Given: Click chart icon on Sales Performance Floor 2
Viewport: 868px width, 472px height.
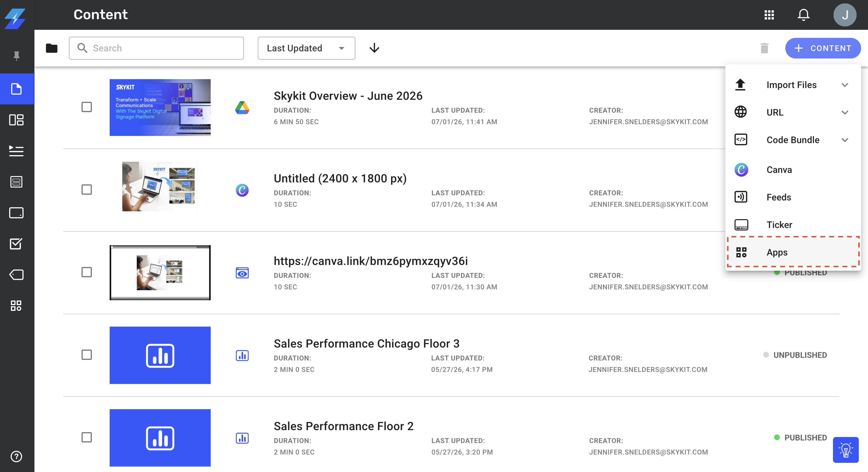Looking at the screenshot, I should coord(242,438).
